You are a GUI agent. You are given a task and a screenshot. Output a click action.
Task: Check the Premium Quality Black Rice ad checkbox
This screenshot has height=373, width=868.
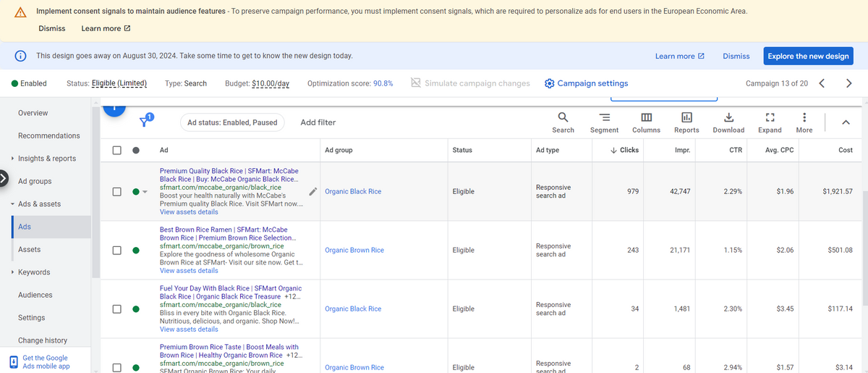point(116,192)
